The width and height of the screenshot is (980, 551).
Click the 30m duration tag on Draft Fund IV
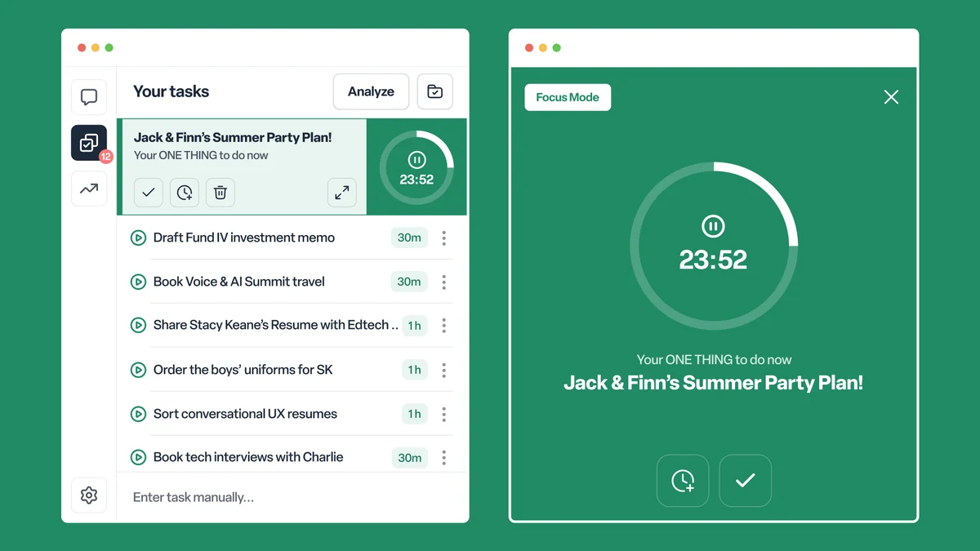(x=409, y=238)
